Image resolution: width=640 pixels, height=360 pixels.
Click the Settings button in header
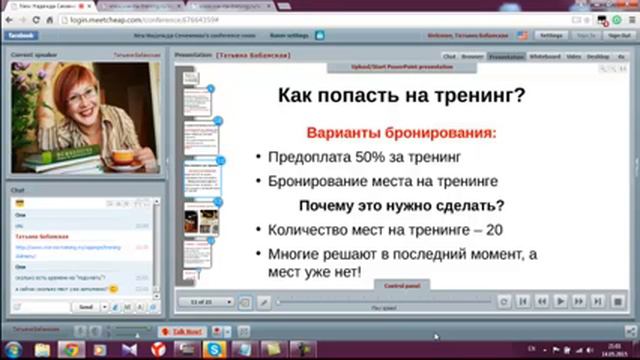[551, 36]
